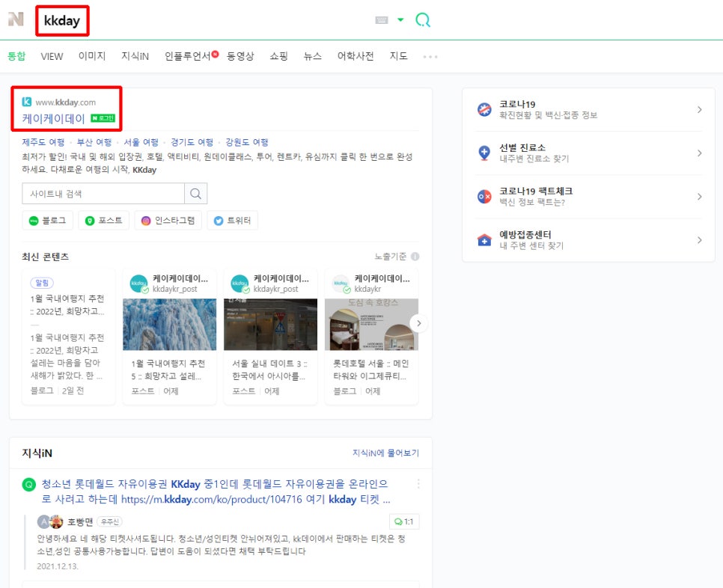Viewport: 723px width, 588px height.
Task: Expand more tabs with the ellipsis
Action: [x=430, y=57]
